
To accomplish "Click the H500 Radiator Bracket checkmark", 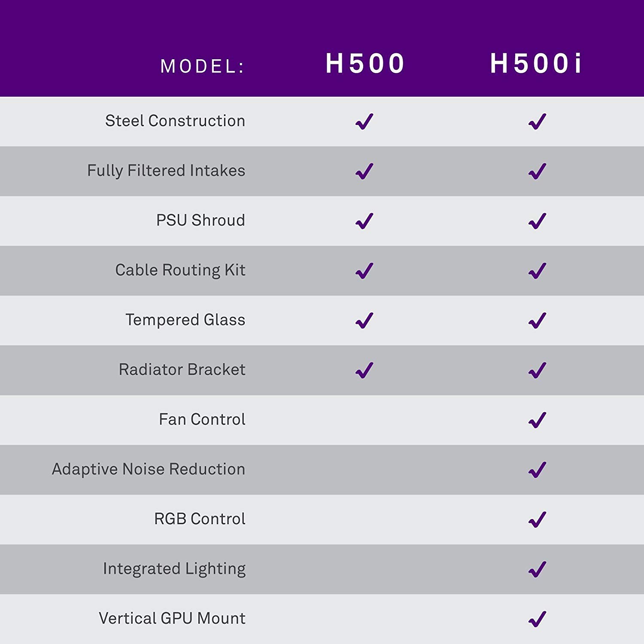I will click(365, 371).
